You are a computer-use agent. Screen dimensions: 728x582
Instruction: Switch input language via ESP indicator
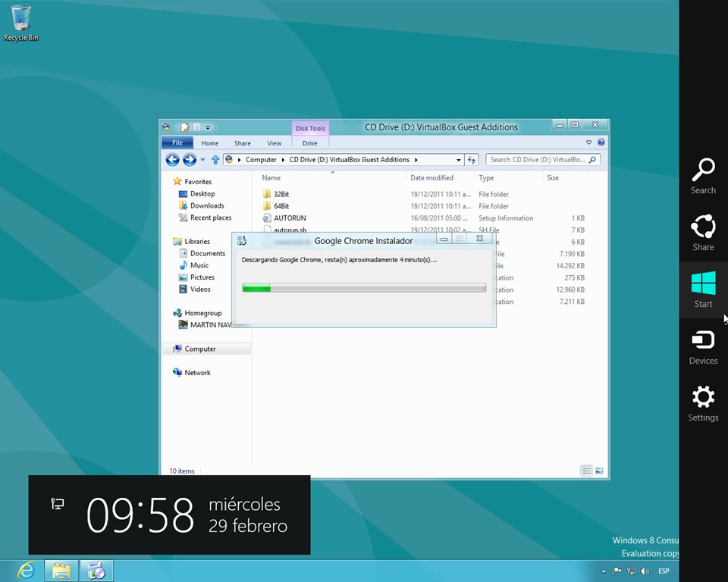point(664,571)
